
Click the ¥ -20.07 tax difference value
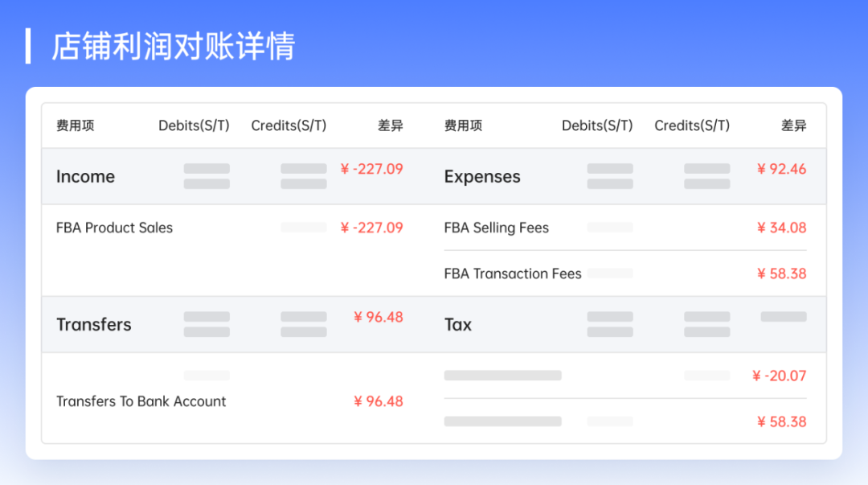[780, 375]
